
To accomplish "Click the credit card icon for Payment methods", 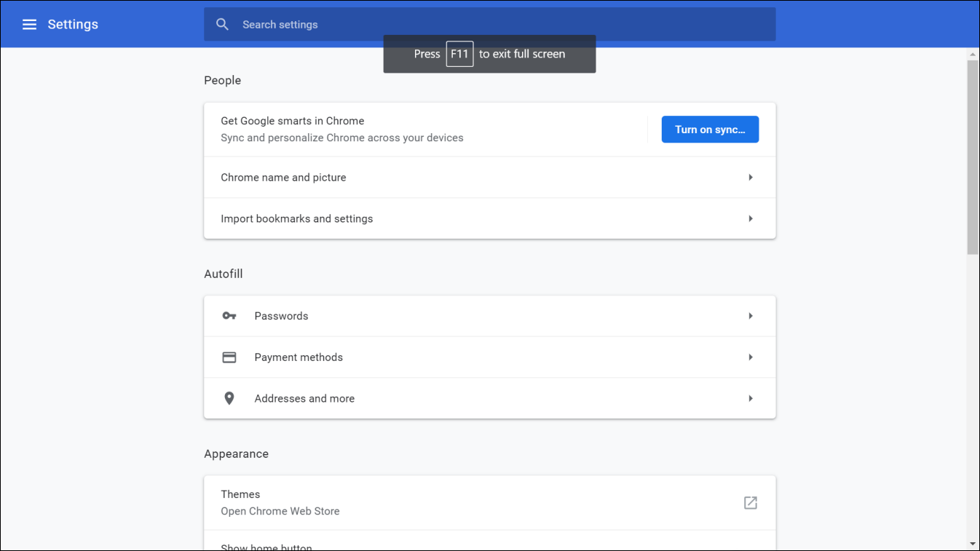I will [x=229, y=357].
